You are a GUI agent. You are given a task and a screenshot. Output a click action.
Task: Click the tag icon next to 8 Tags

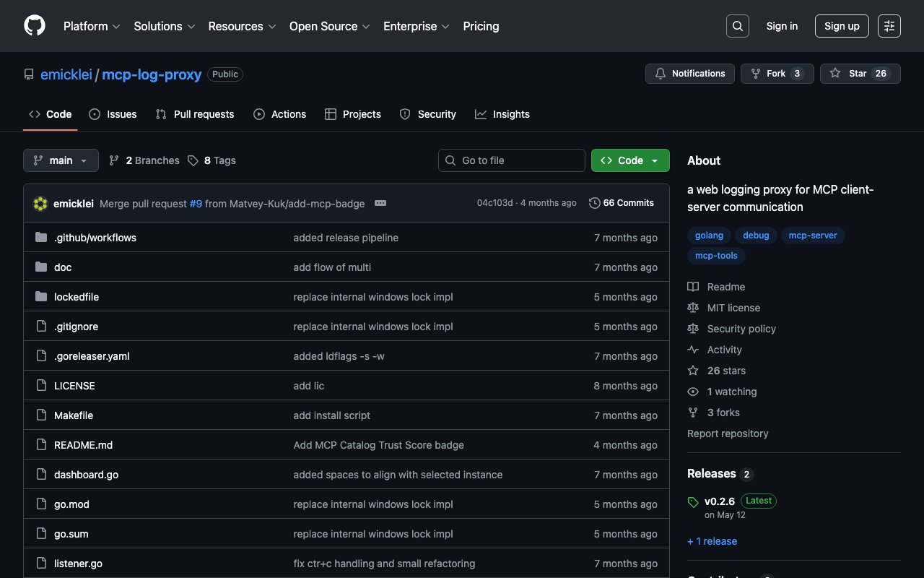pos(193,160)
